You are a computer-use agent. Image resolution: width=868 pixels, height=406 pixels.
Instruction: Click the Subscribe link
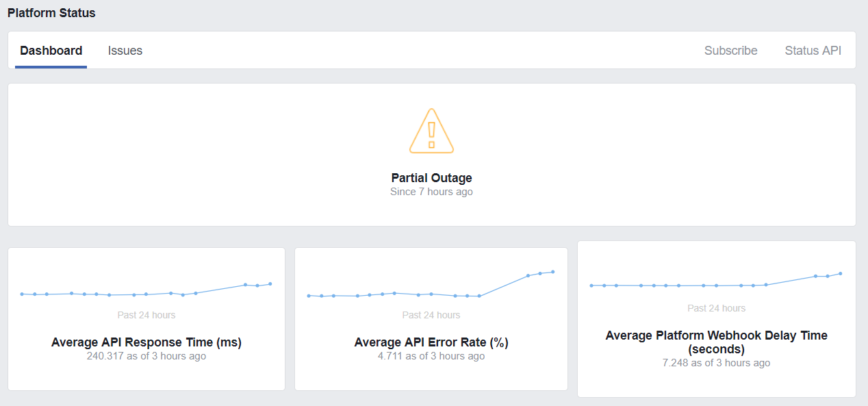(730, 51)
